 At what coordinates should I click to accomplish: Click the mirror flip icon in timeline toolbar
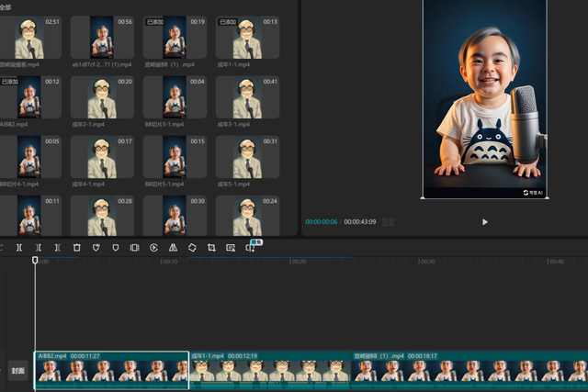pos(173,248)
